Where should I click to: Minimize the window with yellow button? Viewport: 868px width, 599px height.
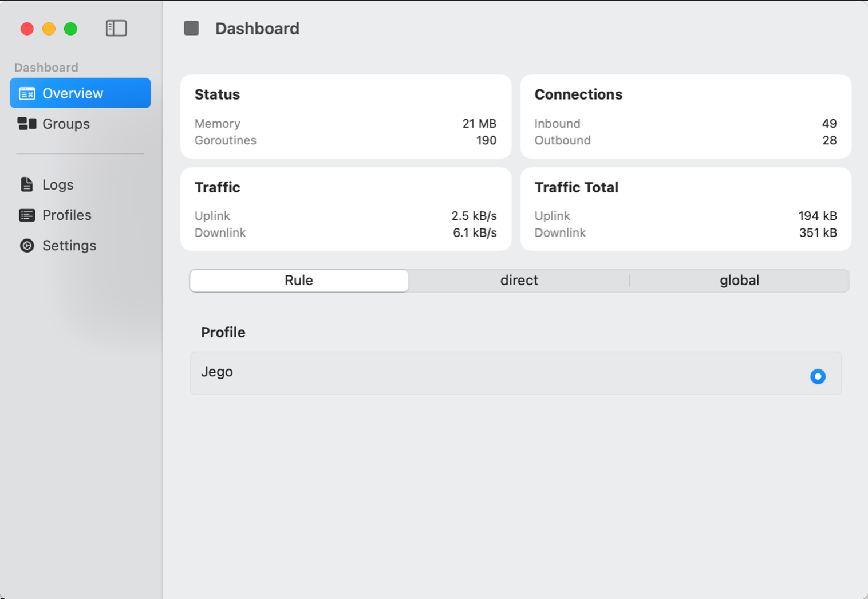[x=49, y=29]
